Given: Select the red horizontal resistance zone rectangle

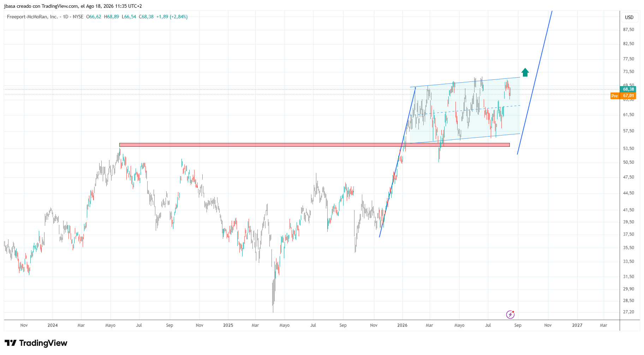Looking at the screenshot, I should click(315, 145).
